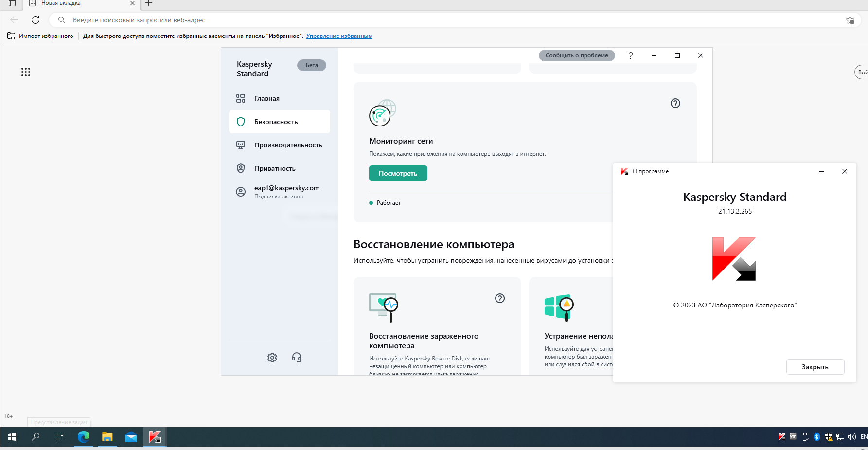868x450 pixels.
Task: Open Производительность monitor icon in sidebar
Action: click(241, 145)
